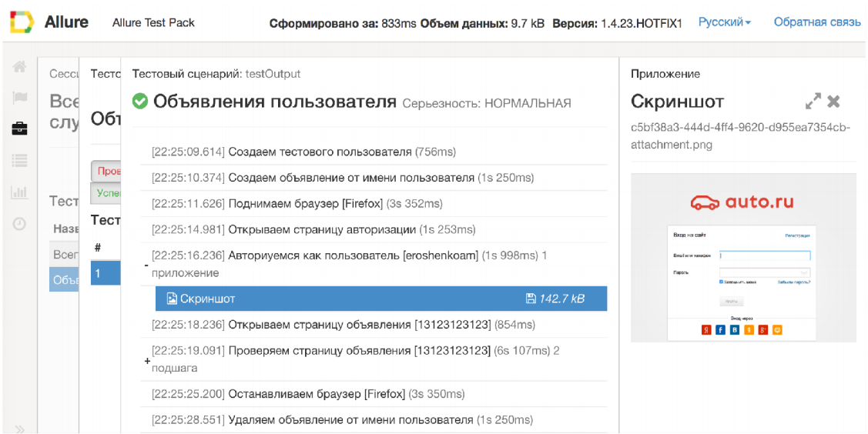Open the timeline clock sidebar icon
The height and width of the screenshot is (434, 868).
(x=20, y=224)
